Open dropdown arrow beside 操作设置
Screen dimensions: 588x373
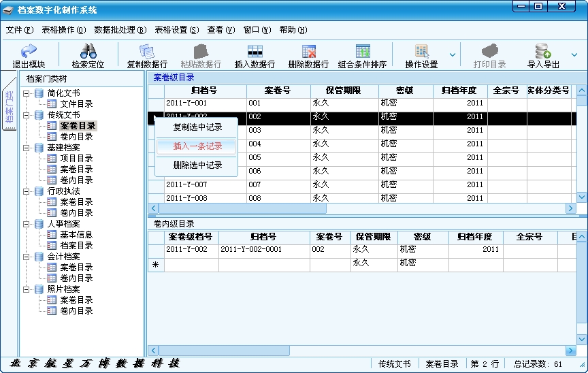pyautogui.click(x=452, y=55)
